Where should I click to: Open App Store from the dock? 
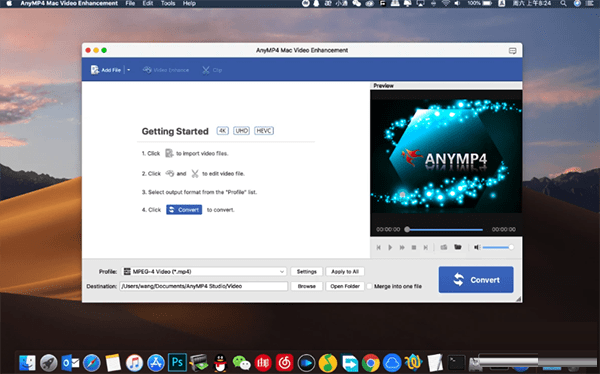point(156,363)
